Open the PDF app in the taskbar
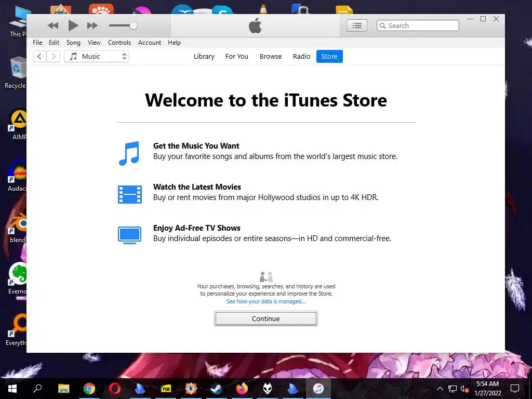This screenshot has width=532, height=399. click(x=166, y=389)
